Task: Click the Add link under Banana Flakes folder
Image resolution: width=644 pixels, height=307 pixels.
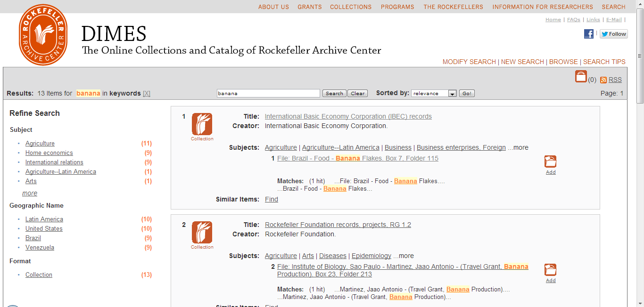Action: coord(551,172)
